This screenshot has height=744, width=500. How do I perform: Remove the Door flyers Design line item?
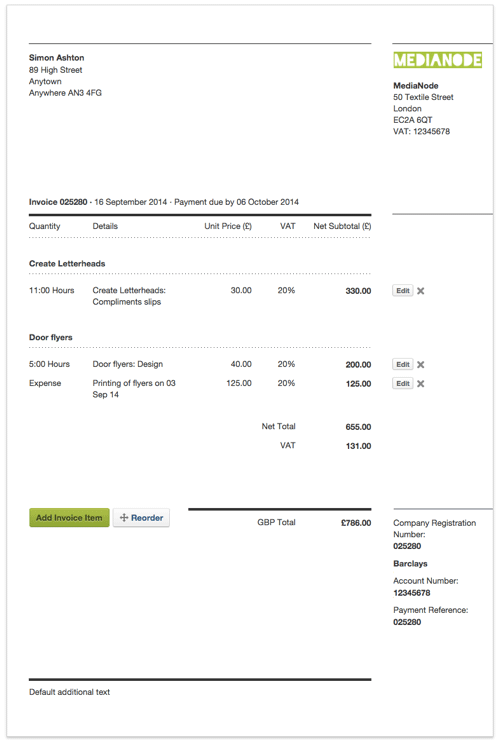tap(420, 364)
